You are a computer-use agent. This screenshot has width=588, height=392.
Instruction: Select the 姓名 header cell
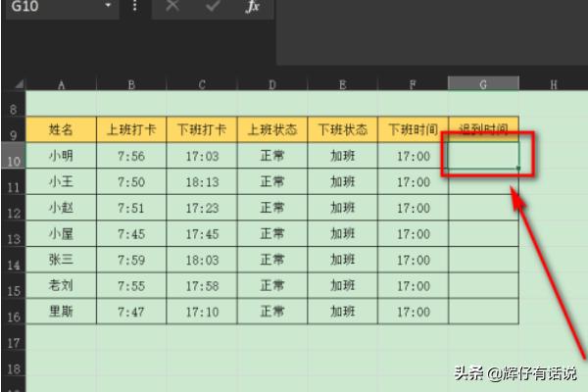coord(61,129)
